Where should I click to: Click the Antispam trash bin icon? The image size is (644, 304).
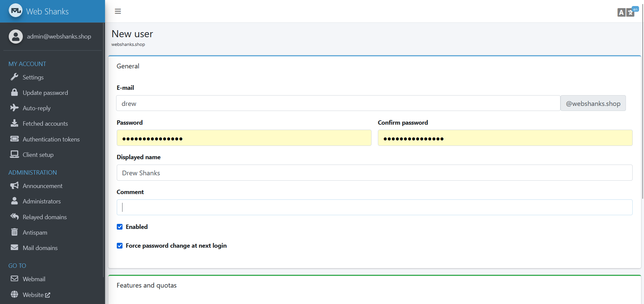pos(14,232)
